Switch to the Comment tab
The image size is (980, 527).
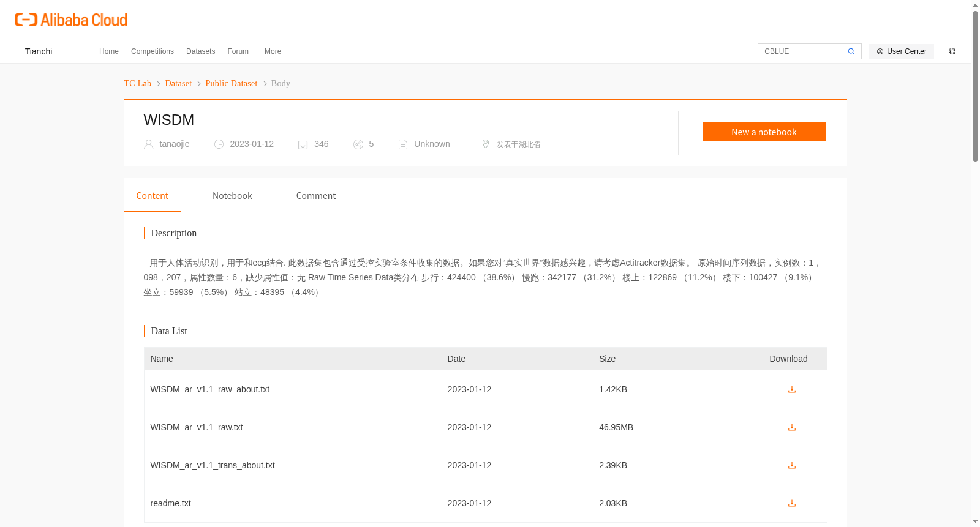pyautogui.click(x=316, y=196)
